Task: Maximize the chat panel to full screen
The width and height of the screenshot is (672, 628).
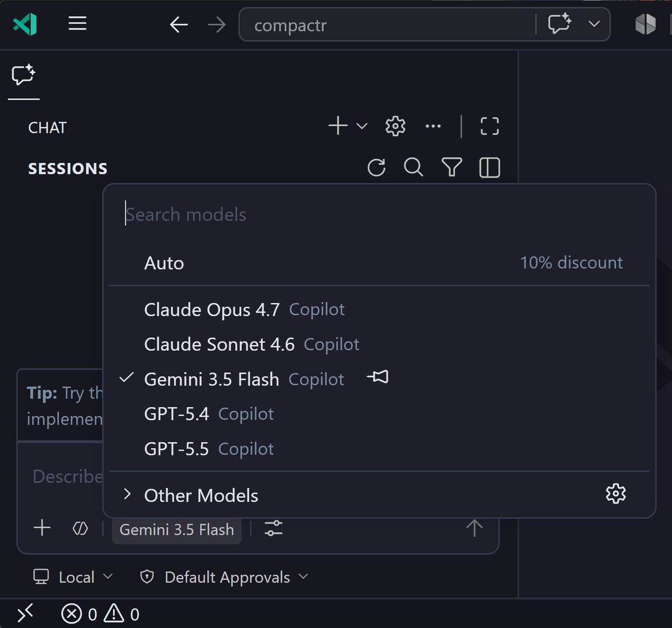Action: pyautogui.click(x=489, y=126)
